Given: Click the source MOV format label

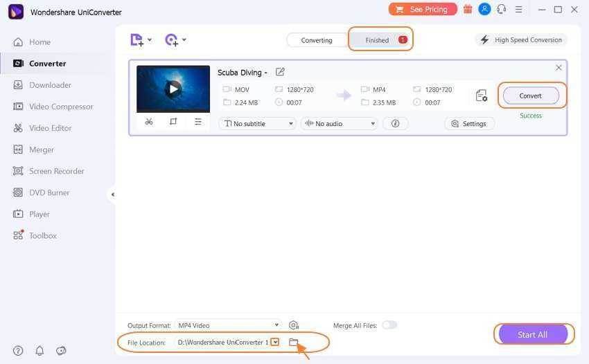Looking at the screenshot, I should tap(242, 90).
